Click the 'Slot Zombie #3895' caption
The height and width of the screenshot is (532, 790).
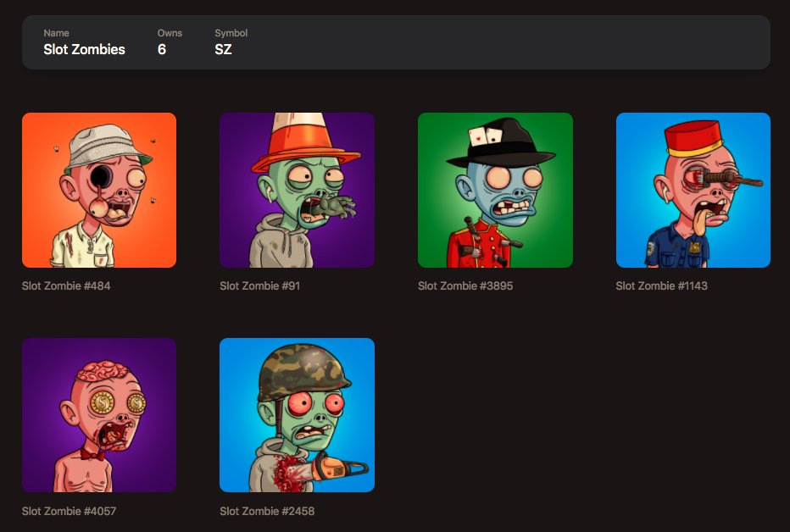(x=465, y=285)
